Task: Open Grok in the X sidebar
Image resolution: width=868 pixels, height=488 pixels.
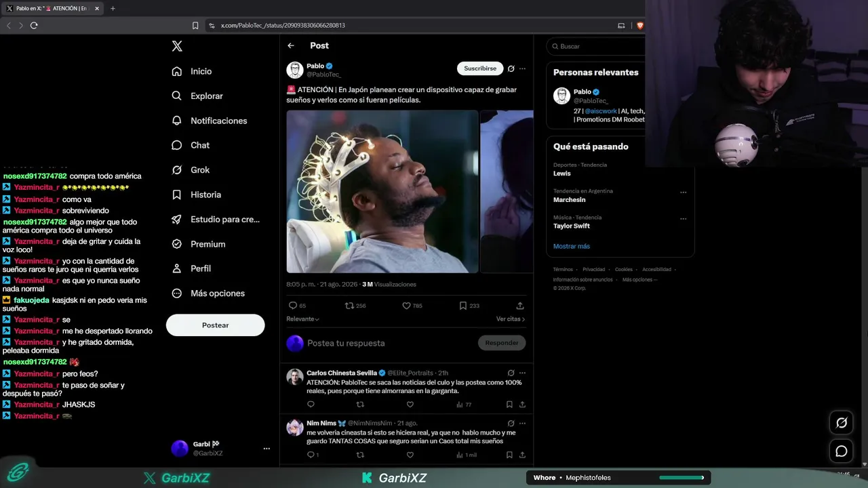Action: coord(191,170)
